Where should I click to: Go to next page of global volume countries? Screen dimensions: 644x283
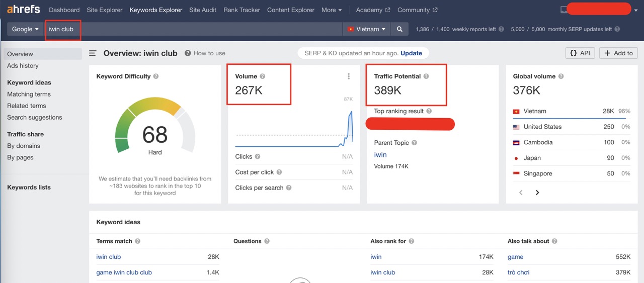pos(537,193)
